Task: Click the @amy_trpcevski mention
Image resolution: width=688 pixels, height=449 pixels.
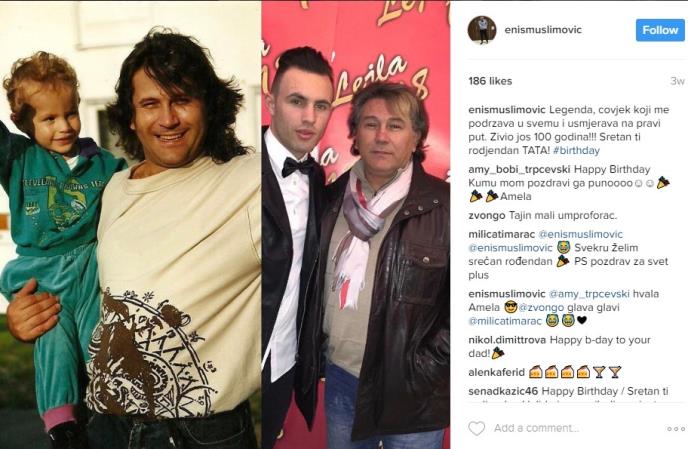Action: [589, 294]
